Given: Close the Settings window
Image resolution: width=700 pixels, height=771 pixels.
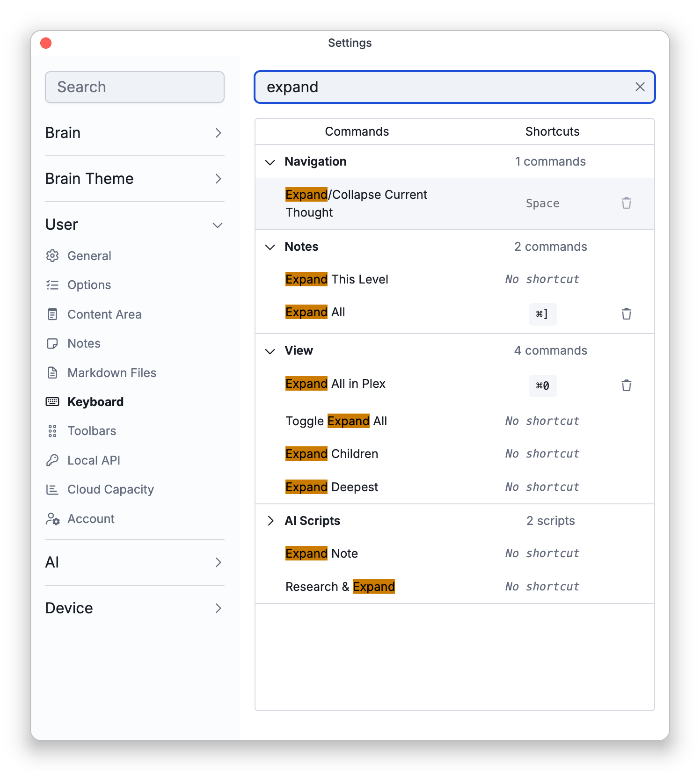Looking at the screenshot, I should pyautogui.click(x=46, y=43).
